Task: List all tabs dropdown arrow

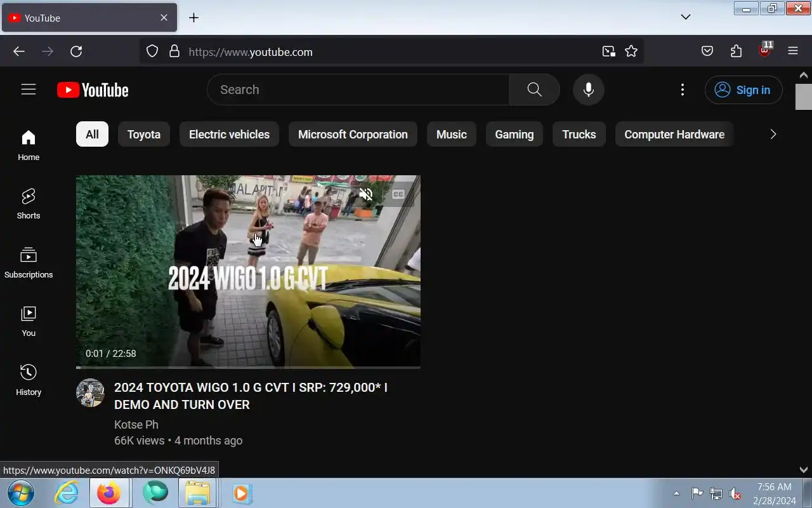Action: tap(686, 17)
